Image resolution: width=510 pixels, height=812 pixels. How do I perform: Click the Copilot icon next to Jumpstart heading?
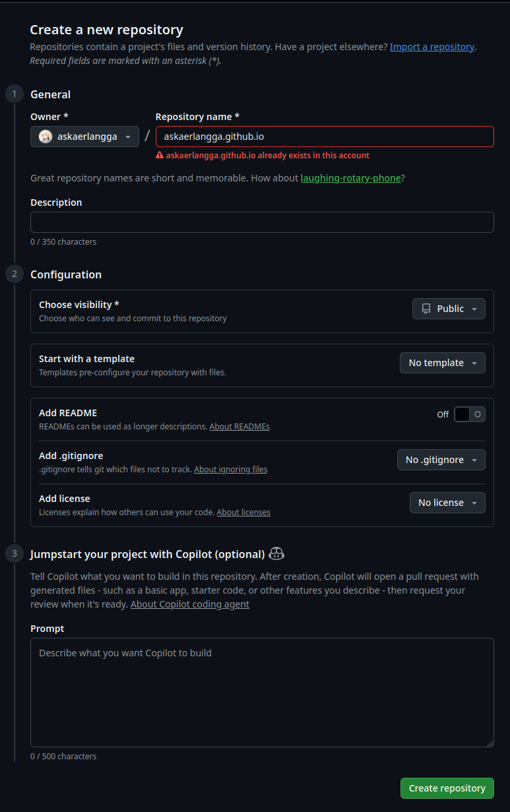(x=276, y=553)
